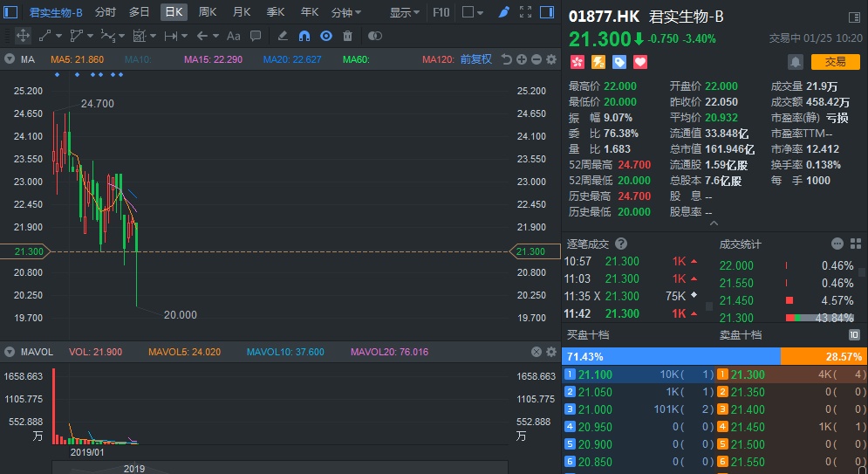
Task: Toggle quote panel layout icon
Action: (x=854, y=17)
